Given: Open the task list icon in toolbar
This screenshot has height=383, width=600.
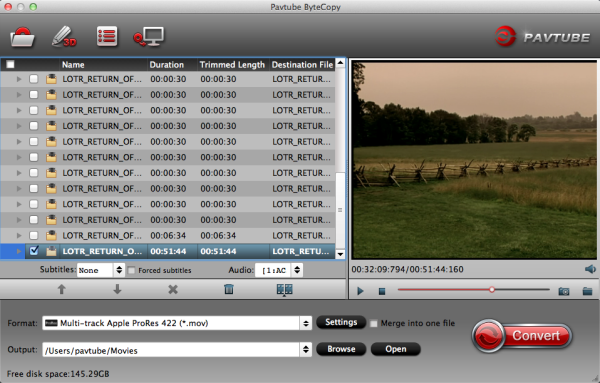Looking at the screenshot, I should 107,36.
